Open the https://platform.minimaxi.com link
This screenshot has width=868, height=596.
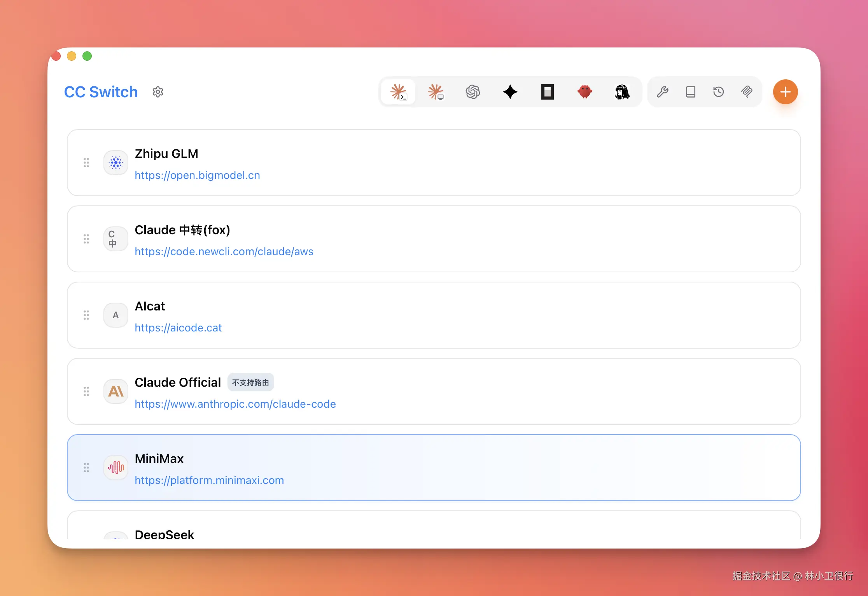pos(209,480)
